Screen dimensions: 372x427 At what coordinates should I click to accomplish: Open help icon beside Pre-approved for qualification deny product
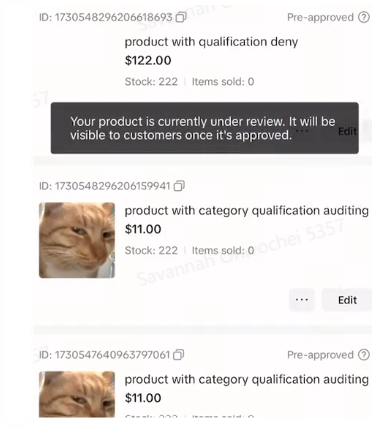364,17
